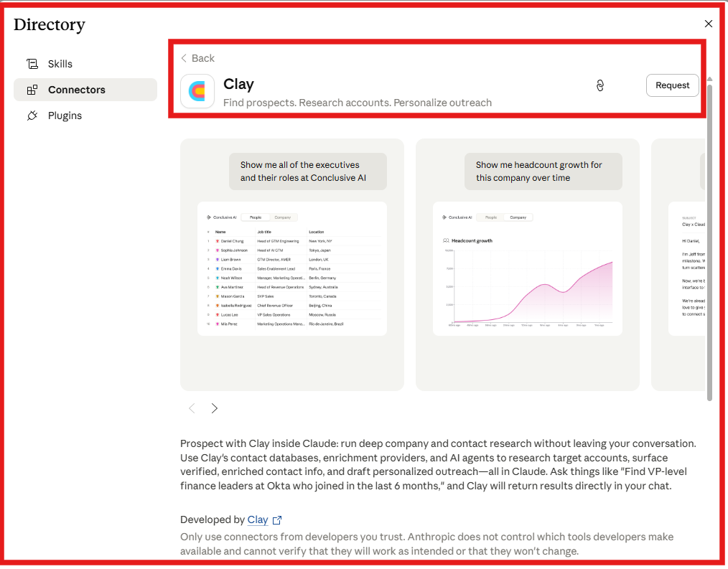Open the executives at Conclusive AI example card
This screenshot has height=569, width=728.
[x=292, y=265]
